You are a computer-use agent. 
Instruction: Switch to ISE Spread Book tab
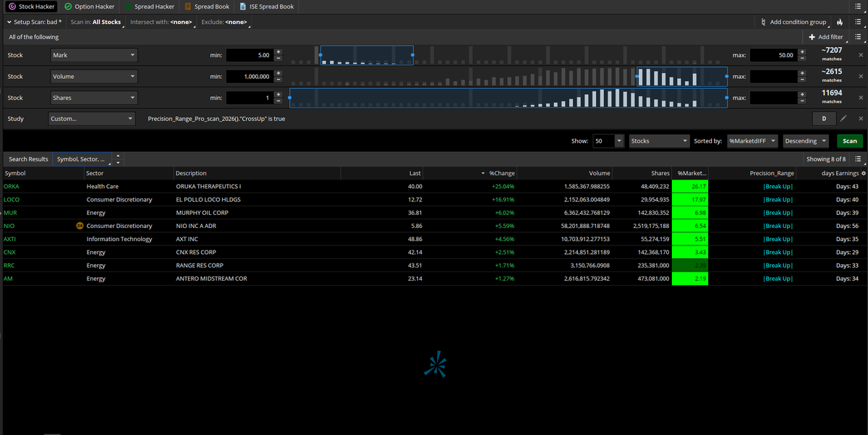(266, 7)
